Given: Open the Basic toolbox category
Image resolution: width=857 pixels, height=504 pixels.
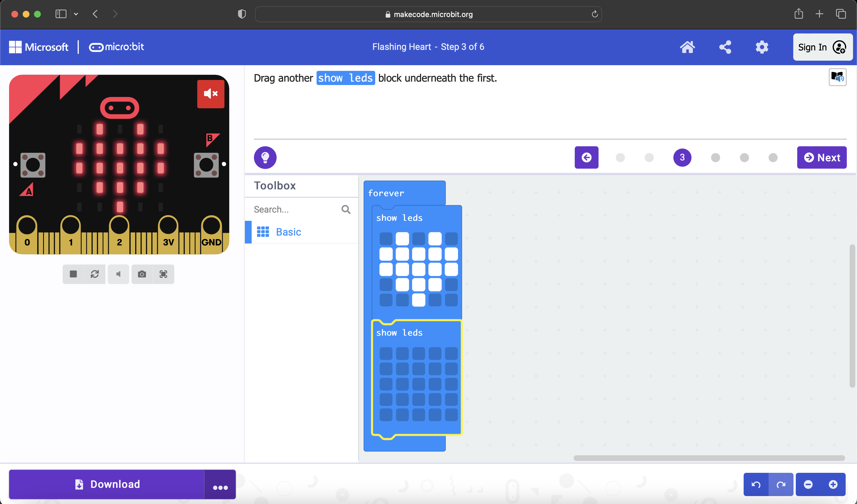Looking at the screenshot, I should 288,232.
